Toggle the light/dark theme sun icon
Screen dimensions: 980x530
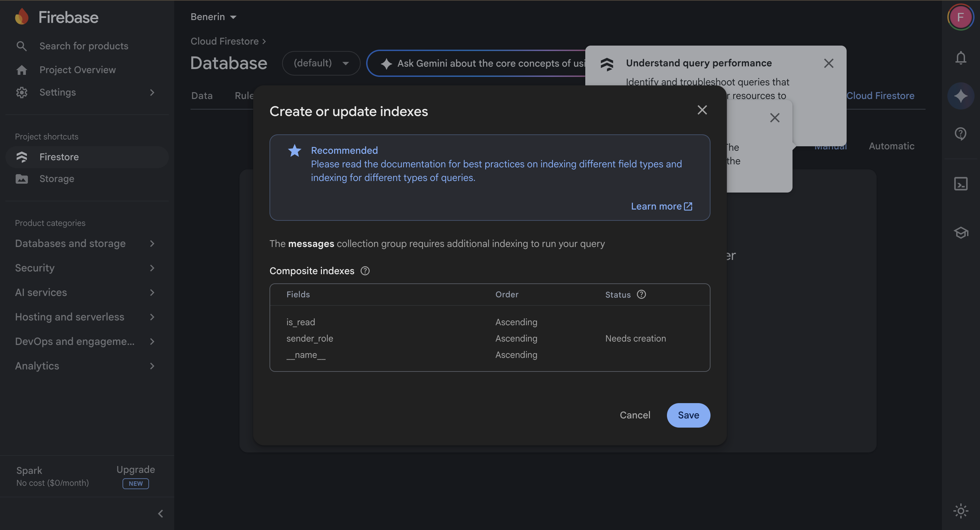[961, 511]
